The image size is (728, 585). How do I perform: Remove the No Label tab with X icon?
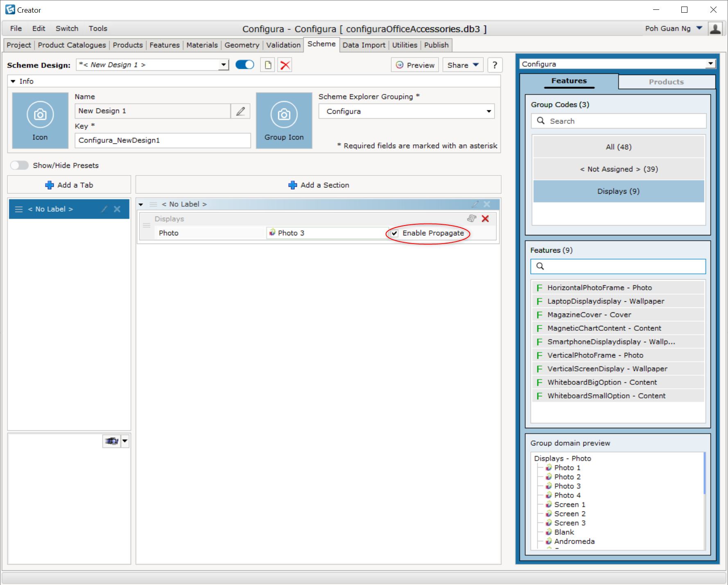(117, 209)
